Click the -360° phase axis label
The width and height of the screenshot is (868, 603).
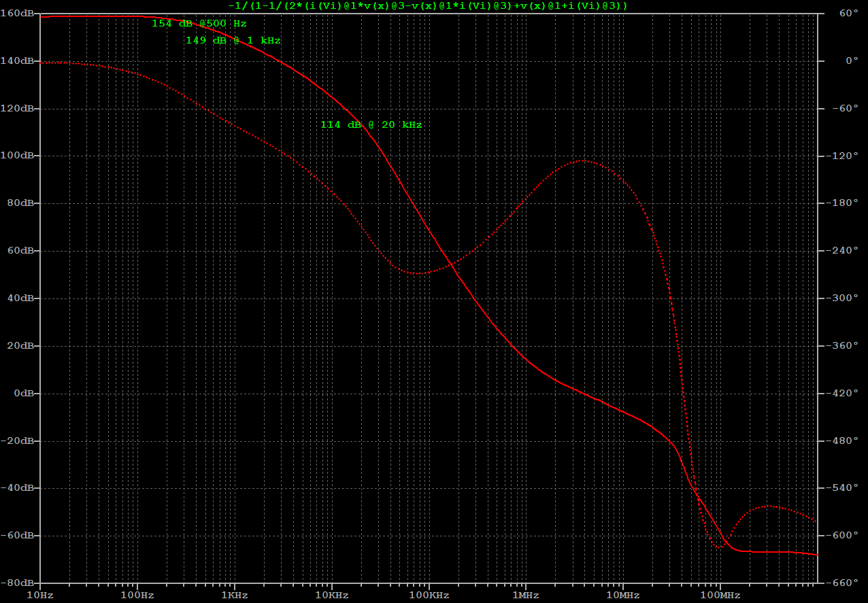844,346
